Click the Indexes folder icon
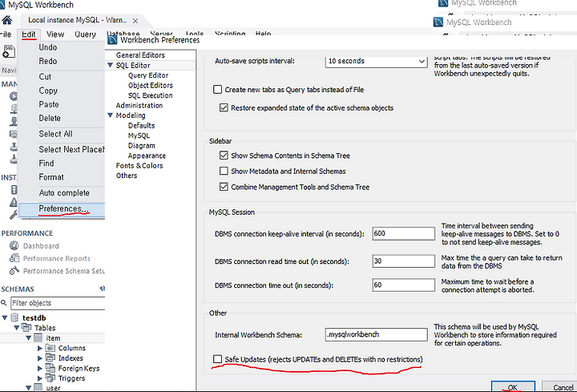 tap(50, 358)
